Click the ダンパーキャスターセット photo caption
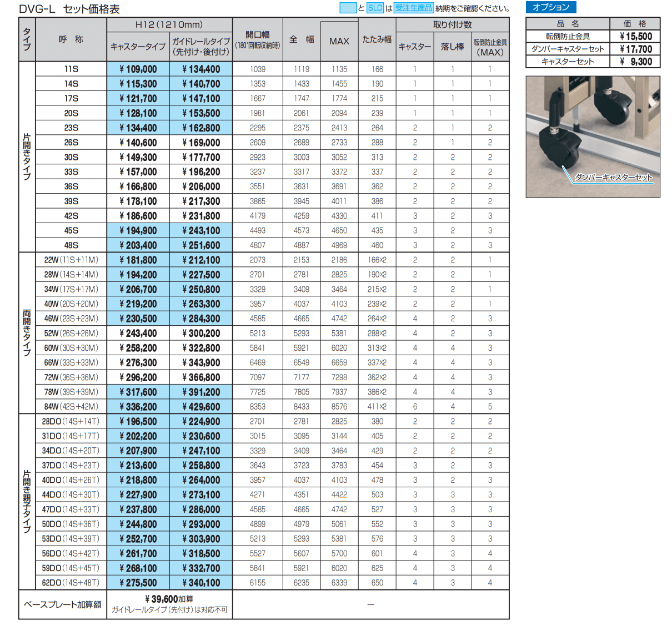The width and height of the screenshot is (672, 626). click(613, 178)
